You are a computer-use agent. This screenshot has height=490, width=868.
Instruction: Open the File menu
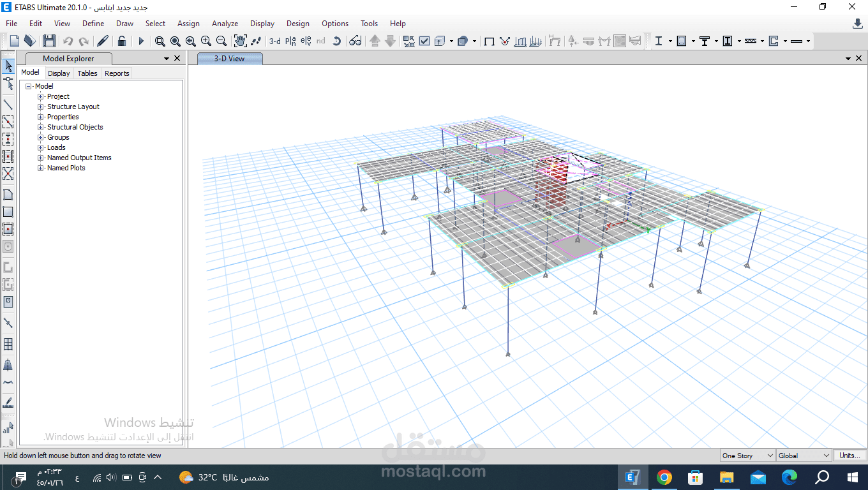pyautogui.click(x=11, y=24)
